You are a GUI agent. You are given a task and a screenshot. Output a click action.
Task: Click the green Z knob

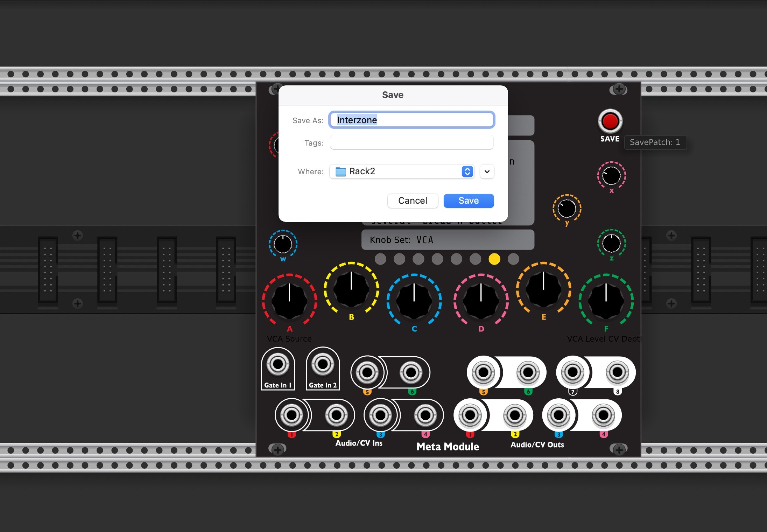pos(611,243)
